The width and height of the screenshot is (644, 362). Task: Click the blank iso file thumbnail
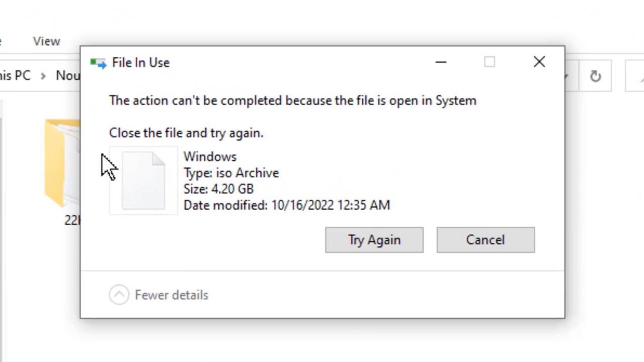[143, 181]
